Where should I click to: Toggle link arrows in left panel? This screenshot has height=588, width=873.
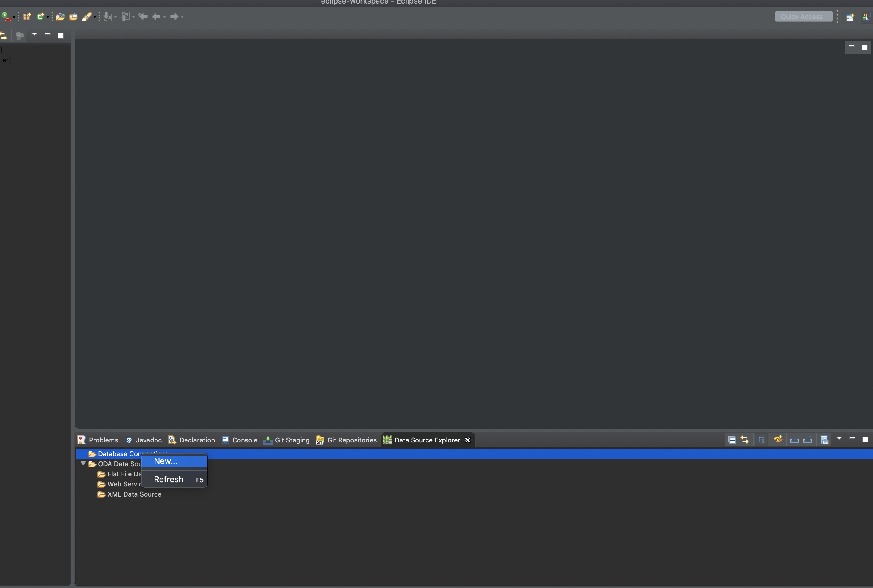coord(3,36)
